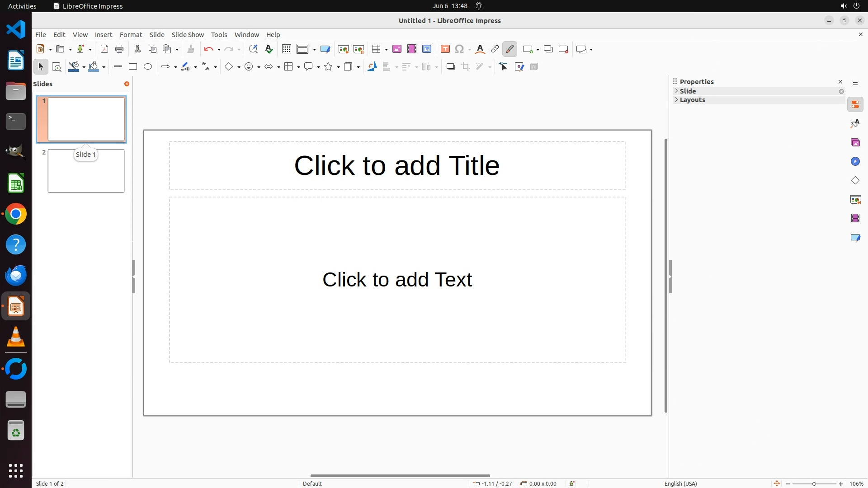Toggle the Display Grid button

(x=286, y=49)
